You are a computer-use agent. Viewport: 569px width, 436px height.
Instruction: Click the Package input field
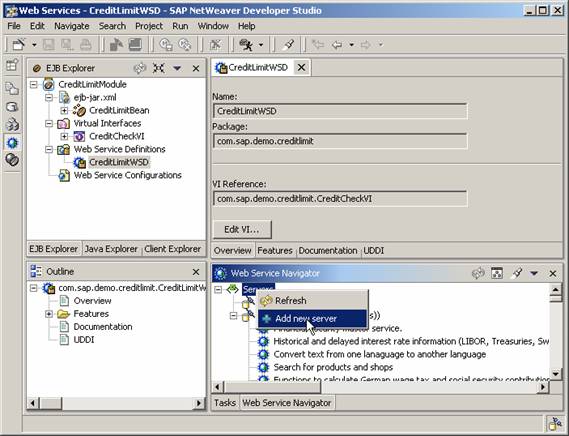[340, 141]
